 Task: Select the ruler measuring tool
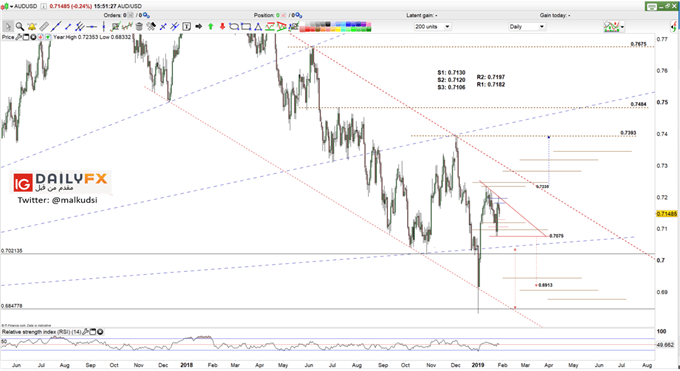[44, 26]
